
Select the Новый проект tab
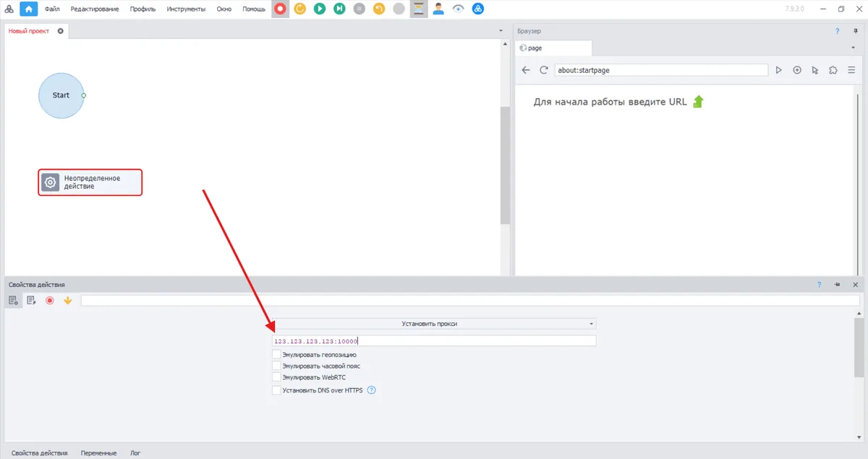click(x=29, y=31)
